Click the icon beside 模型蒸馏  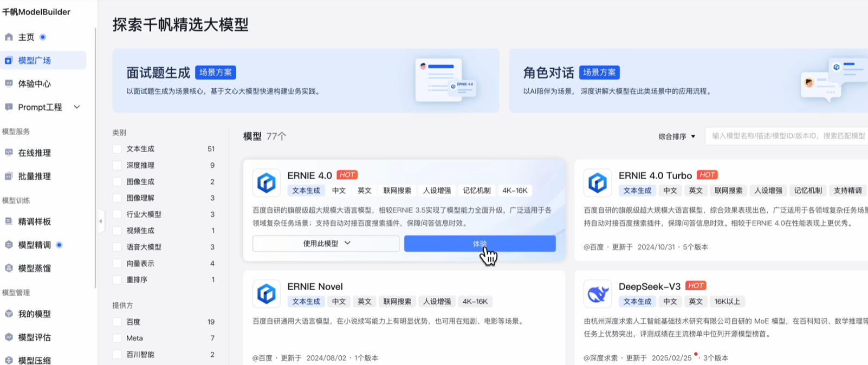(x=9, y=268)
